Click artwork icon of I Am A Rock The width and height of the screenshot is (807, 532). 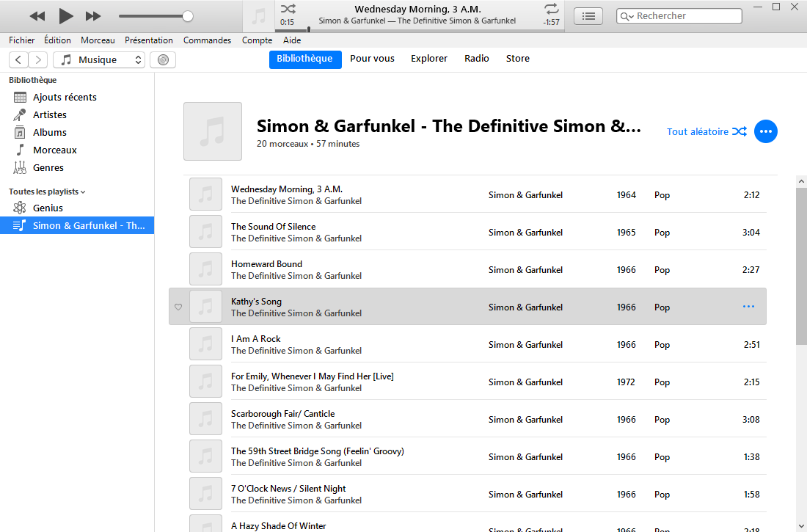206,344
